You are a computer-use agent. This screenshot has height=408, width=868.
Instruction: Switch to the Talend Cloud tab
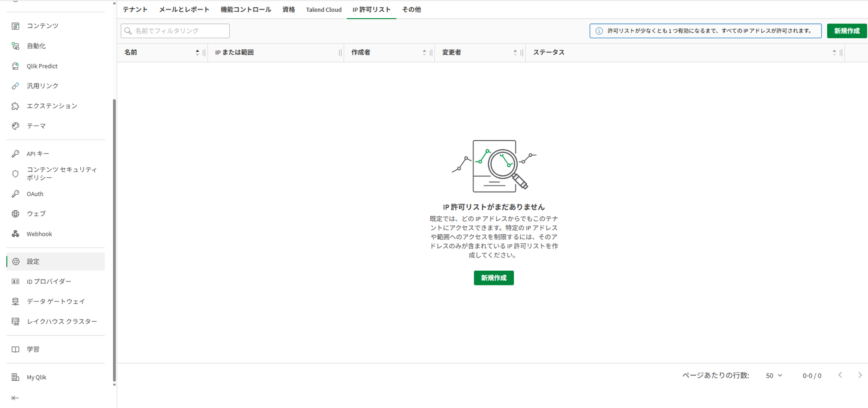[323, 10]
